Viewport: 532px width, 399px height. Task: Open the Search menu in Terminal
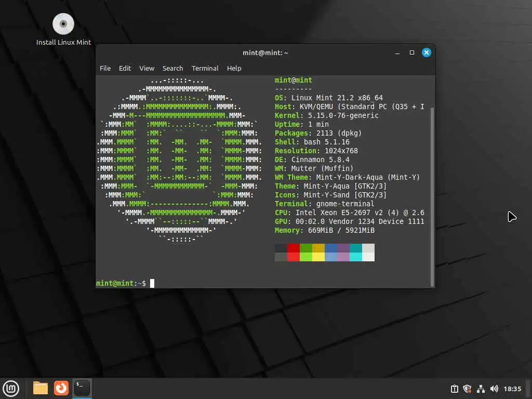tap(172, 68)
